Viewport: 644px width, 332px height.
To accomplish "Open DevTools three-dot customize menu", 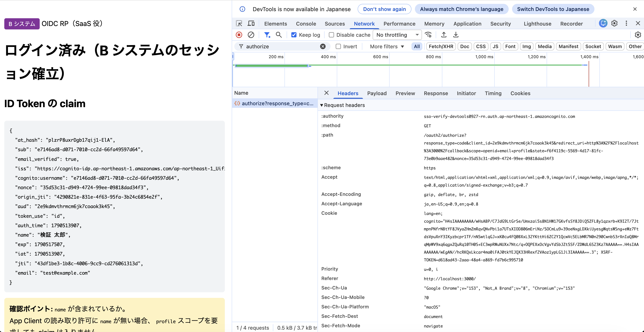I will click(x=626, y=23).
